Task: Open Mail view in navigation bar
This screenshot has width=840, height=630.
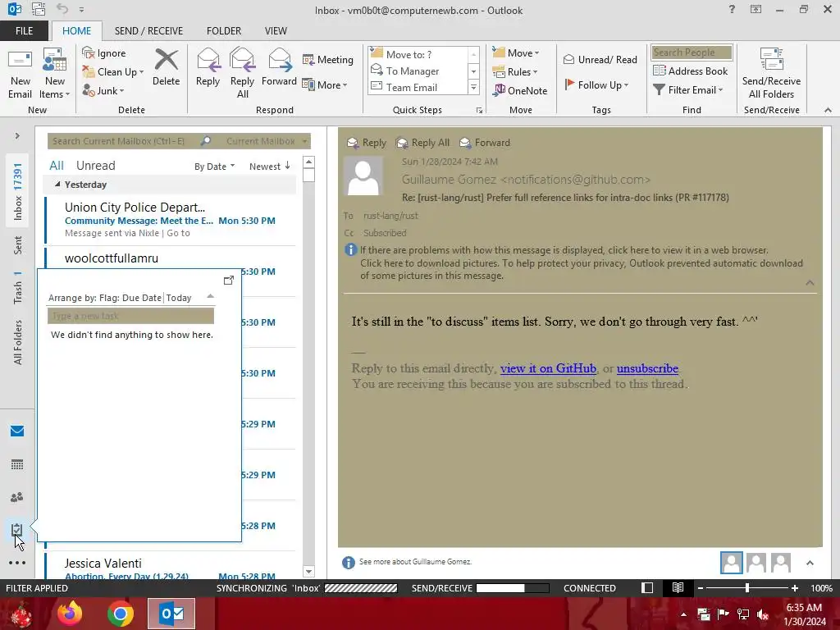Action: [x=17, y=431]
